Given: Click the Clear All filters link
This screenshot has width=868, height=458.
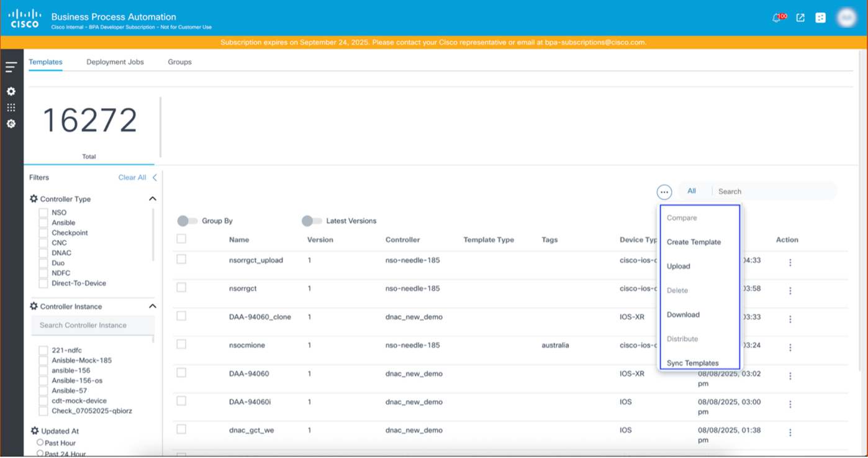Looking at the screenshot, I should [x=132, y=178].
